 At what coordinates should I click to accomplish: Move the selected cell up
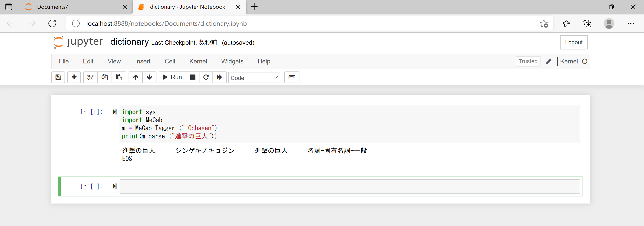click(135, 77)
